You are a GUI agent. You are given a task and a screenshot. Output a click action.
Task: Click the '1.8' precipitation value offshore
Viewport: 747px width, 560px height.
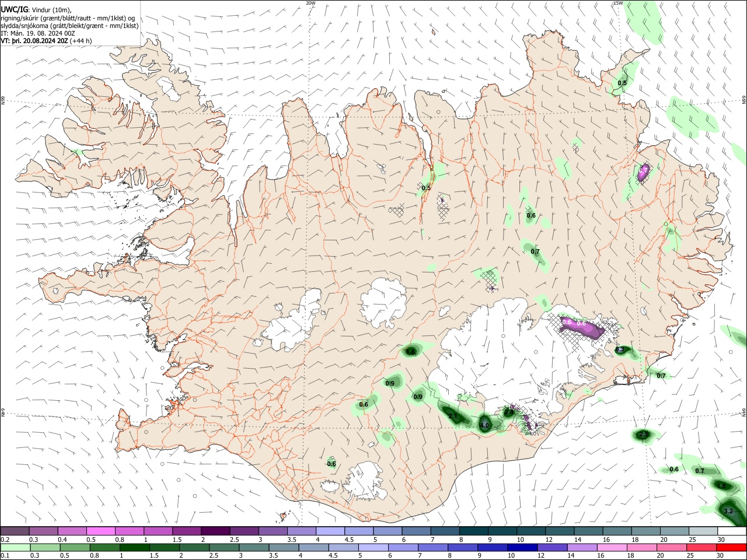(721, 486)
